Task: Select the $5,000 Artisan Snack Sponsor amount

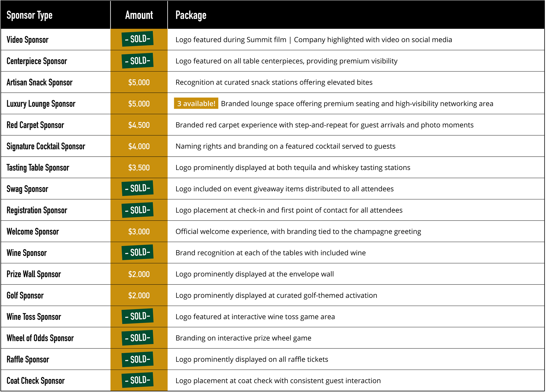Action: point(139,82)
